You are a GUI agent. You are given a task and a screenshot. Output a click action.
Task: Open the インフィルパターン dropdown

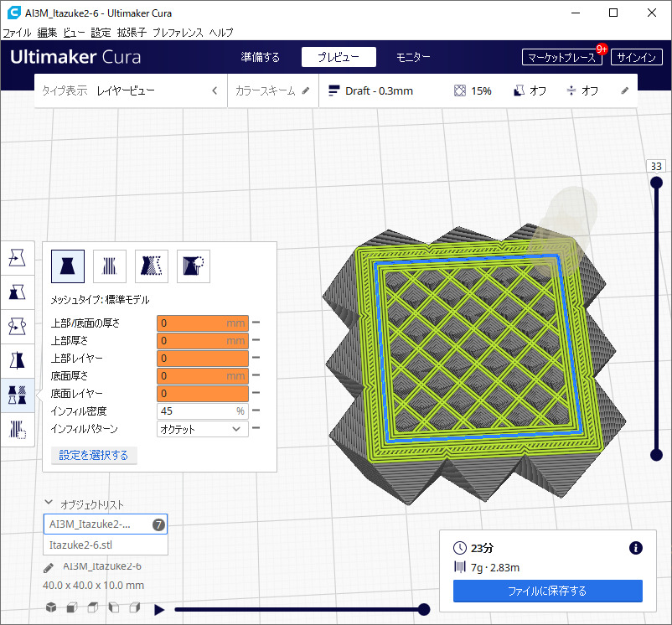(203, 429)
